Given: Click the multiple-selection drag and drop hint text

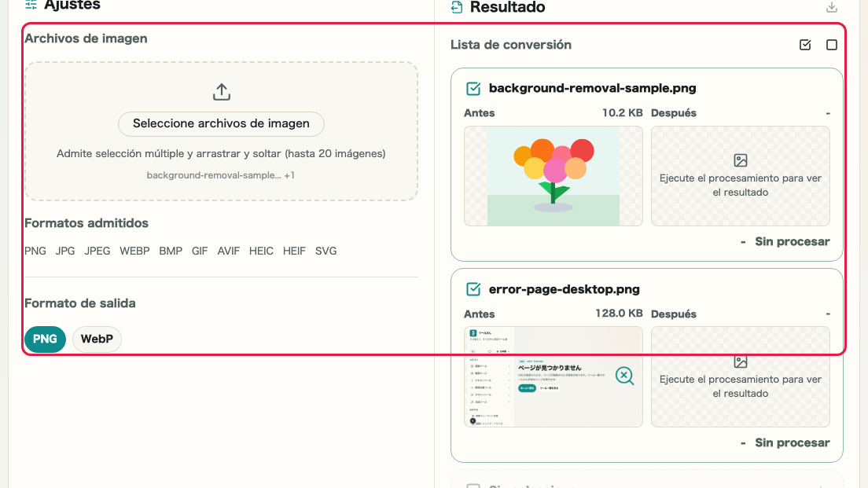Looking at the screenshot, I should 221,154.
